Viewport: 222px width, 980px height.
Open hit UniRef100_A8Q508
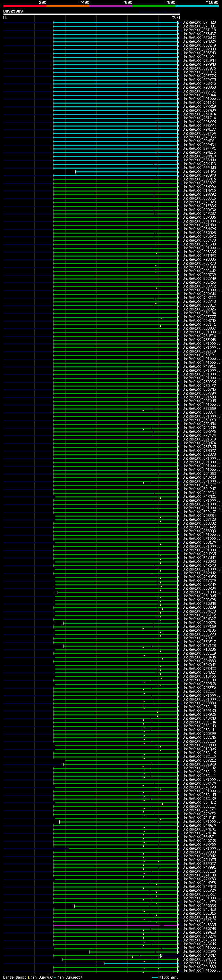tap(199, 233)
